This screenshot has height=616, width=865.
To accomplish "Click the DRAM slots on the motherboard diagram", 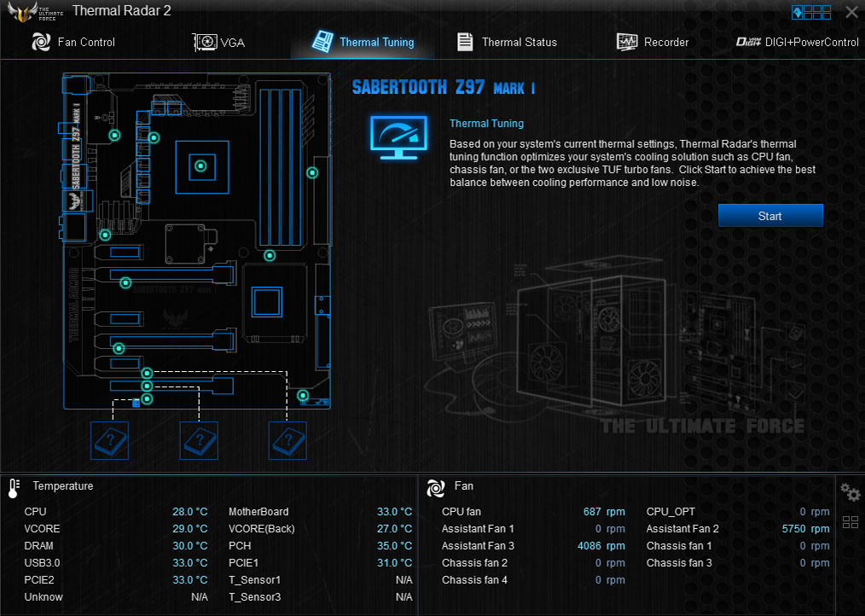I will pos(281,166).
